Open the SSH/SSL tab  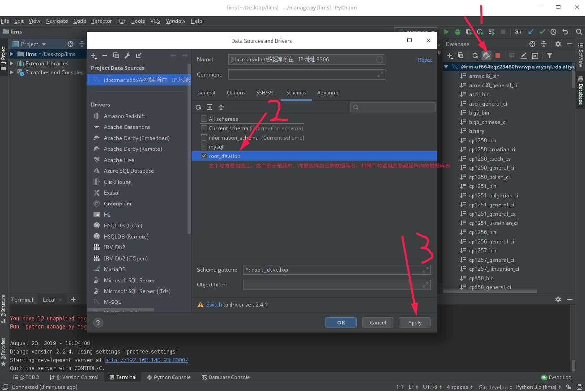[265, 93]
